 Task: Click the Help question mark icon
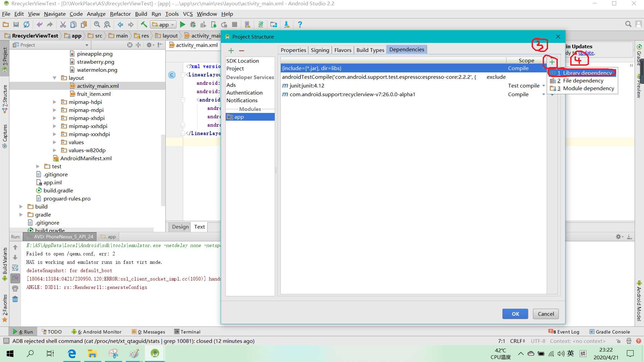300,24
